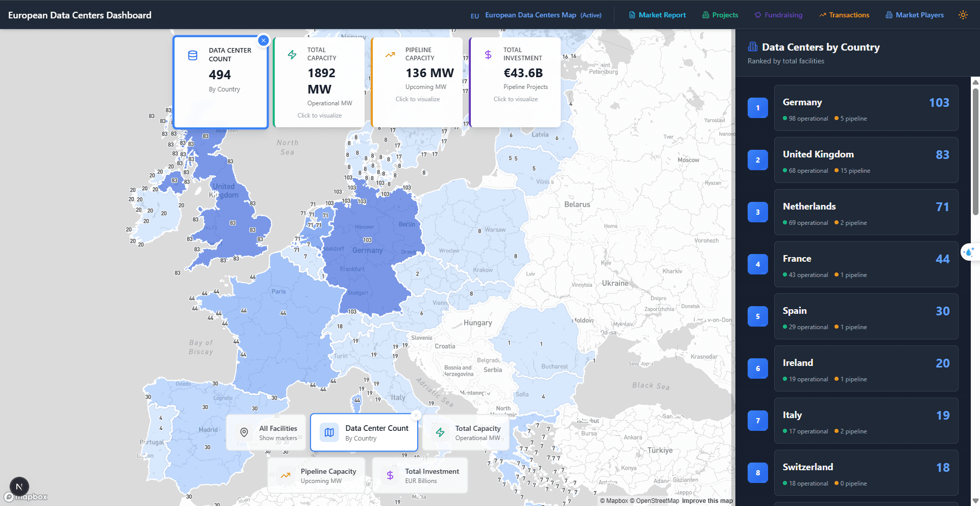Image resolution: width=980 pixels, height=506 pixels.
Task: Open the Market Report section
Action: coord(662,15)
